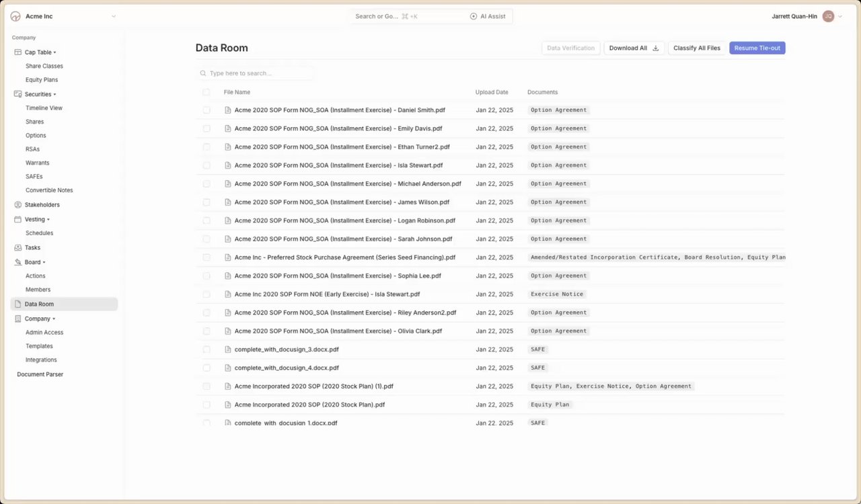Toggle the select-all checkbox in table header
The width and height of the screenshot is (861, 504).
[x=207, y=92]
